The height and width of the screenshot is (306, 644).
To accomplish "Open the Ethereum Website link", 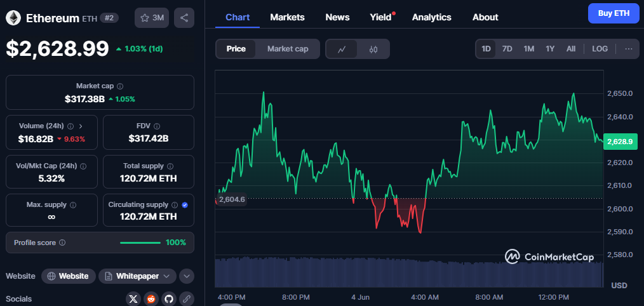I will pos(68,276).
